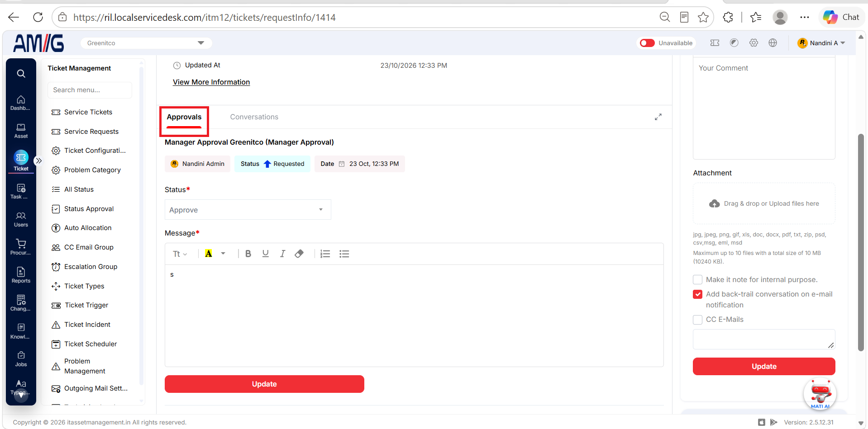
Task: Click Update button under CC E-Mails
Action: pos(764,367)
